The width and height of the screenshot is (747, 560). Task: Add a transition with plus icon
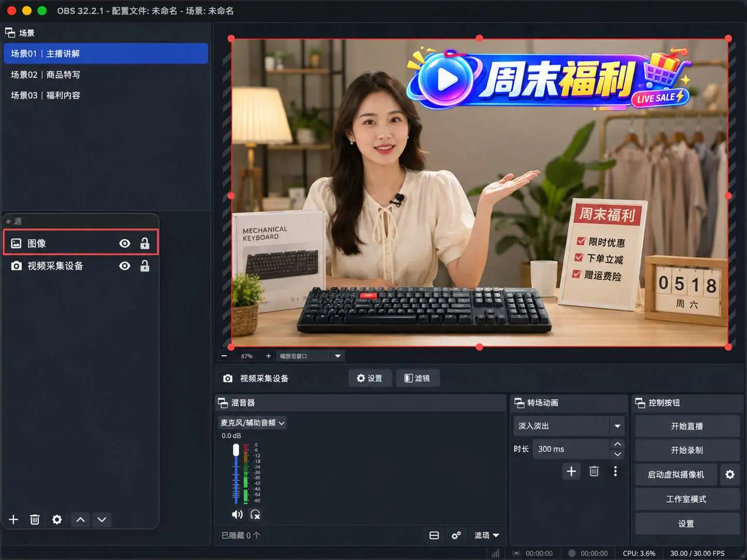572,471
